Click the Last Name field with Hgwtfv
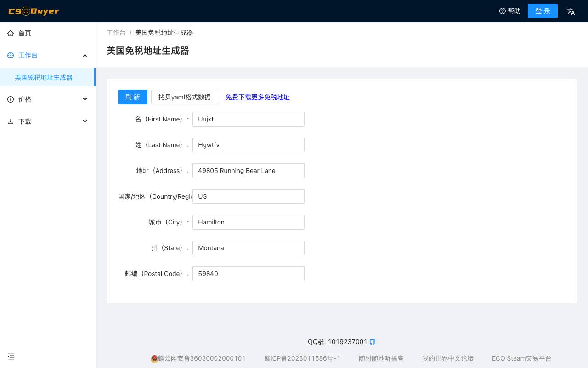Viewport: 588px width, 368px height. pyautogui.click(x=249, y=145)
